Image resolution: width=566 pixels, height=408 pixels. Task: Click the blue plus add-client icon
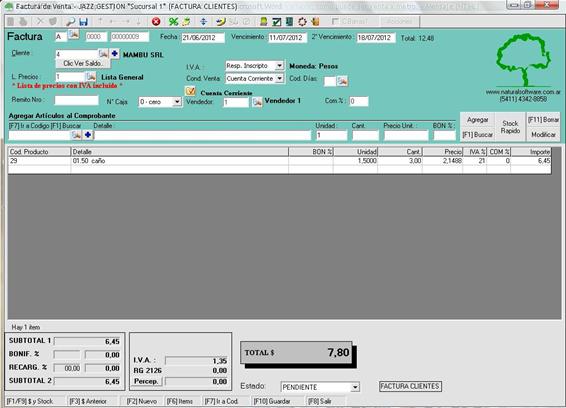coord(114,54)
